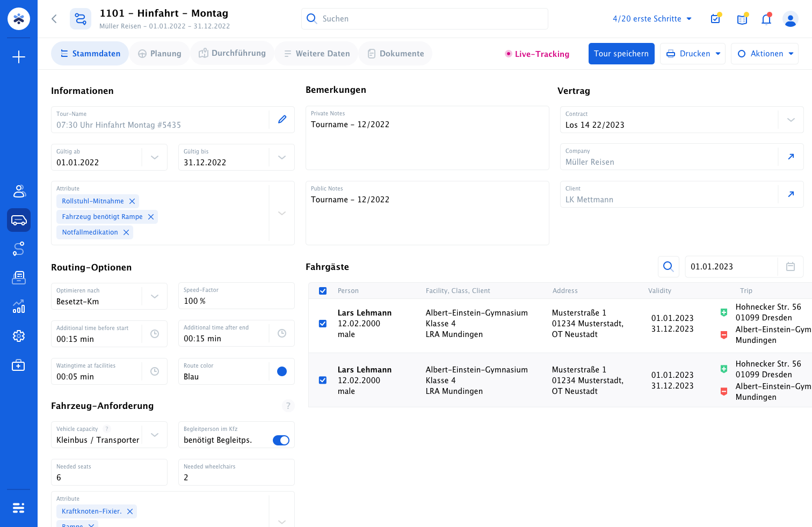Click the edit pencil icon beside Tour-Name
812x527 pixels.
(x=282, y=120)
